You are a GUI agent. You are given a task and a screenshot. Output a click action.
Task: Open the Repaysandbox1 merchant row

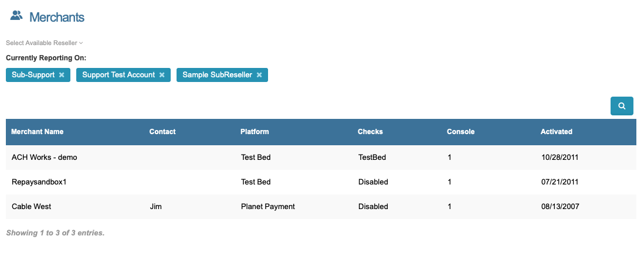[x=39, y=182]
